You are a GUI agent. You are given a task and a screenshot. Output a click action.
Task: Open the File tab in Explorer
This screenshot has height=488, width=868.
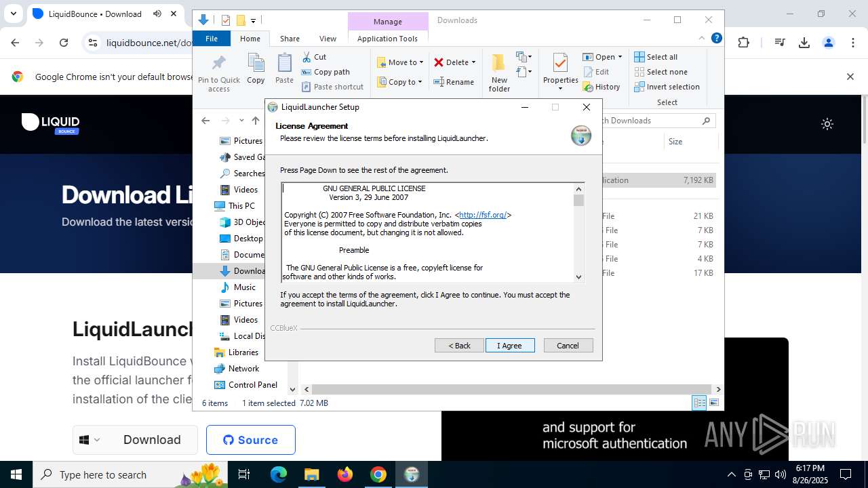(212, 39)
